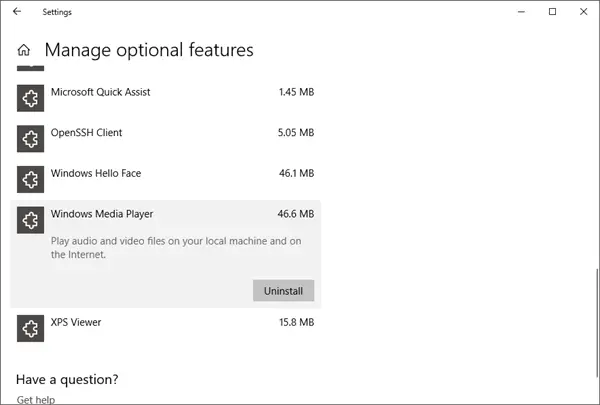This screenshot has width=600, height=405.
Task: Click the OpenSSH Client feature icon
Action: tap(31, 138)
